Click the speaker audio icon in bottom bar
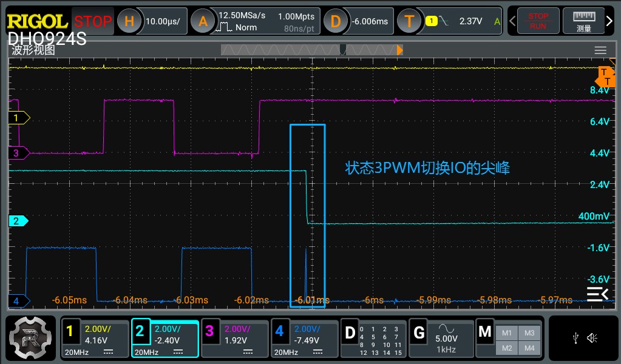The image size is (621, 364). tap(592, 337)
